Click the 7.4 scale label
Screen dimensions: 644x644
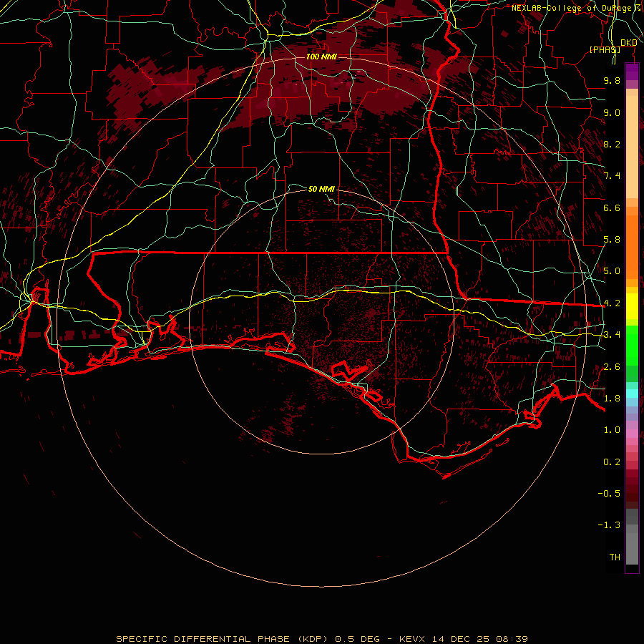tap(612, 176)
